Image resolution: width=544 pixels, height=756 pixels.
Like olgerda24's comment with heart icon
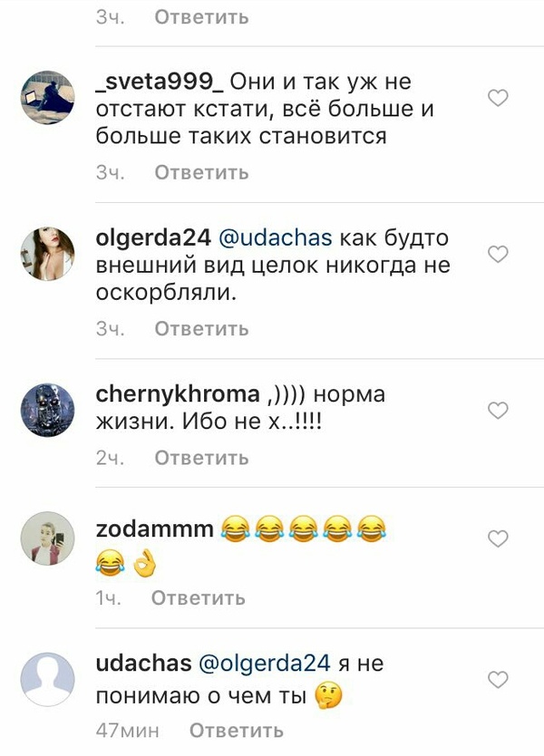pyautogui.click(x=498, y=254)
